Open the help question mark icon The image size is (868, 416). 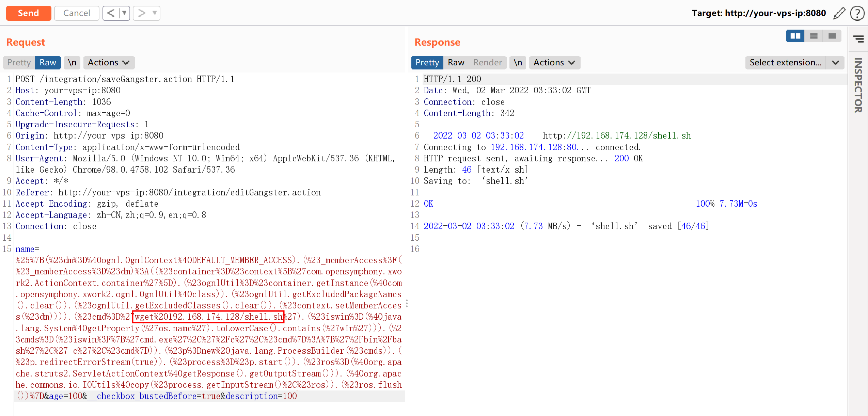(x=857, y=13)
